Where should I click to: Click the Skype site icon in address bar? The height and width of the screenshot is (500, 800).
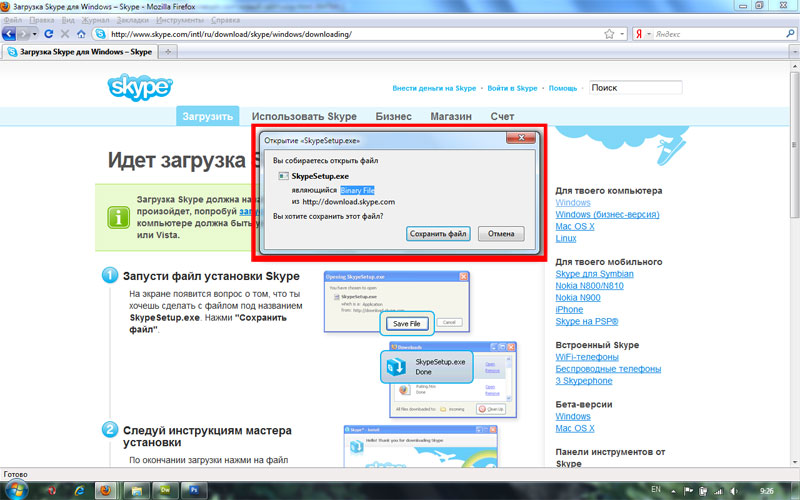coord(101,34)
